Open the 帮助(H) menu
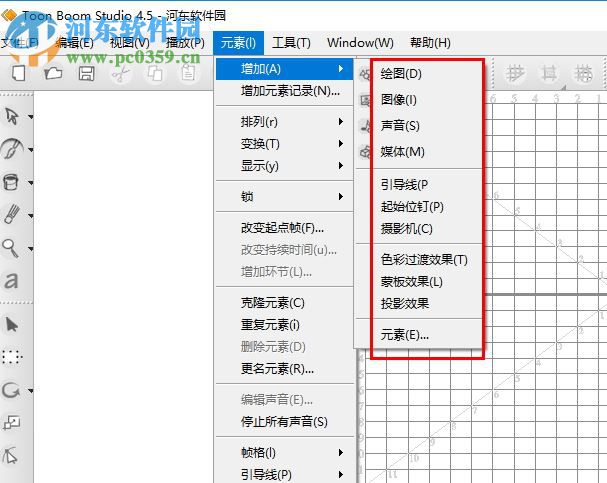The image size is (607, 483). (430, 43)
